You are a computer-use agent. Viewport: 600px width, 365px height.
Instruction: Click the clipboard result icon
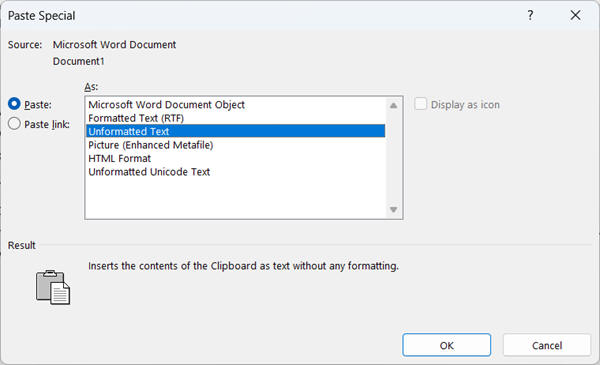point(53,287)
